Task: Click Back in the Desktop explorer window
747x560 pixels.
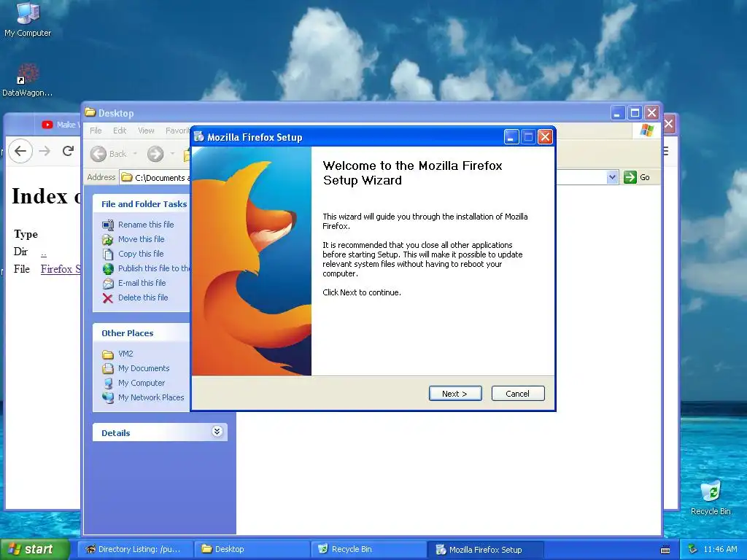Action: (109, 154)
